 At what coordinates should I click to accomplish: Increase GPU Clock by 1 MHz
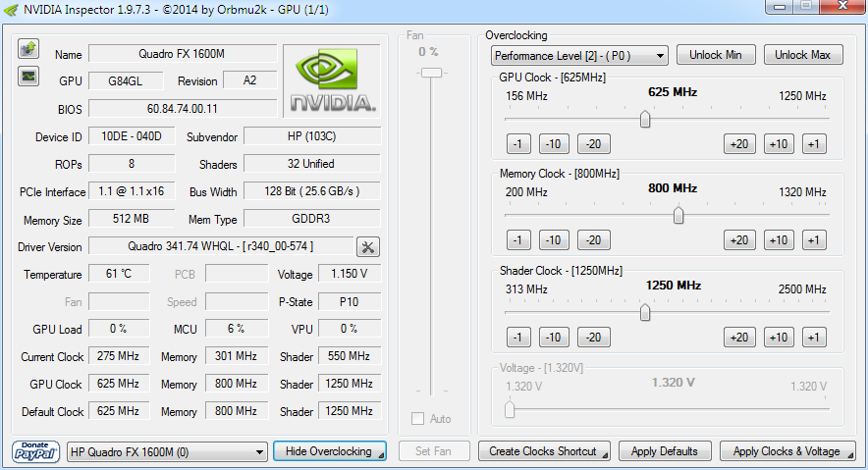click(x=814, y=144)
